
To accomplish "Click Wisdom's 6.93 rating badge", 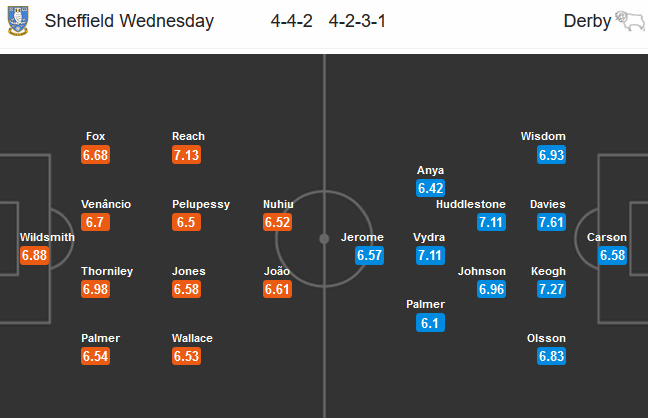I will pos(551,155).
